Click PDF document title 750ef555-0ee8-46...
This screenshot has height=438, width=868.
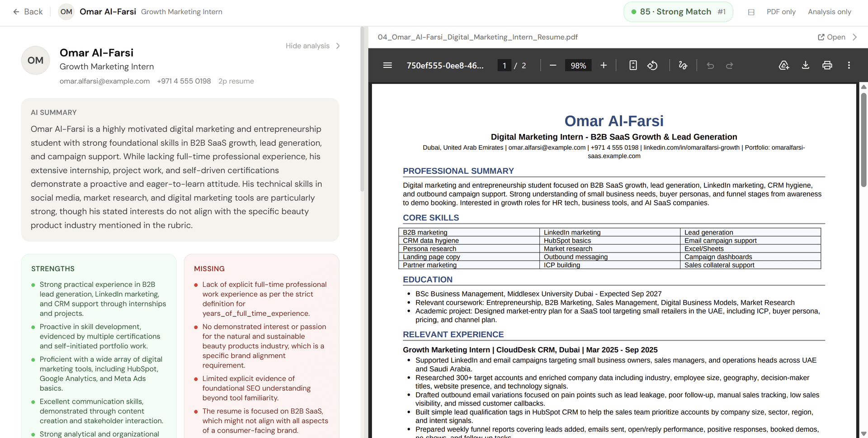pyautogui.click(x=445, y=66)
